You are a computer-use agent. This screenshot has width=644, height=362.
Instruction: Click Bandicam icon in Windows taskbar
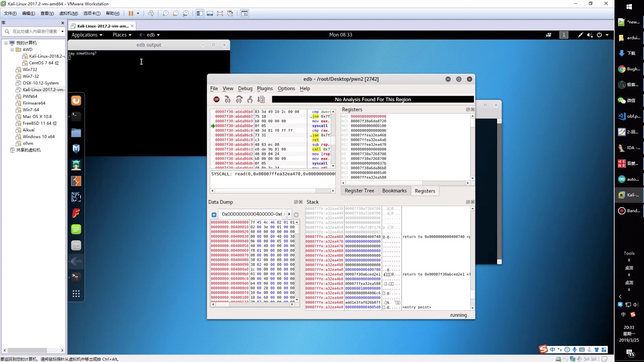(621, 211)
